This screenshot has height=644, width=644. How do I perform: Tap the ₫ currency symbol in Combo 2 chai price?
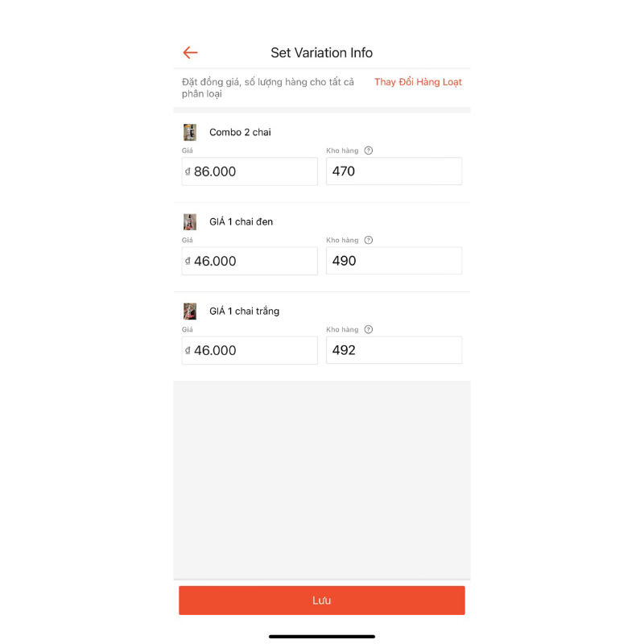pos(188,171)
